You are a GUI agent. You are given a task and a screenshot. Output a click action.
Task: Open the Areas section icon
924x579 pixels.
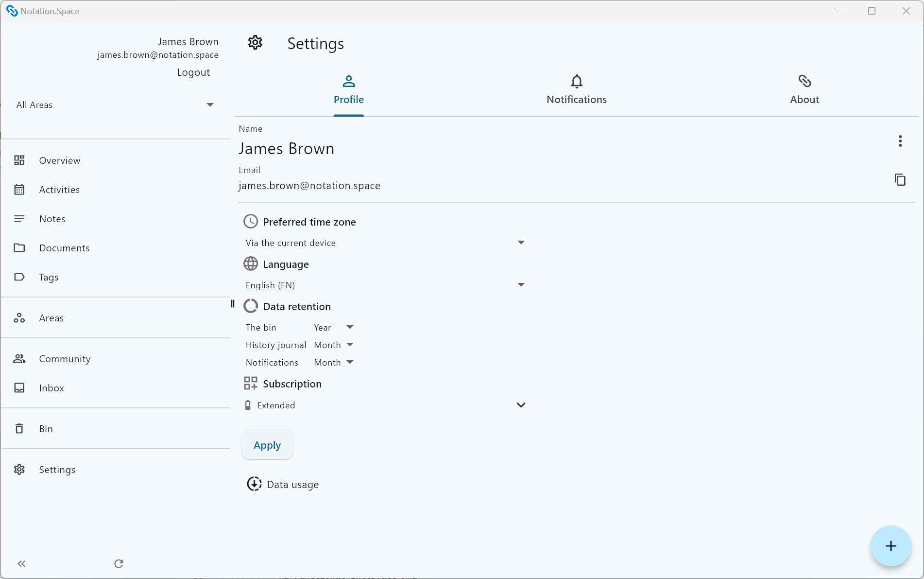coord(19,318)
